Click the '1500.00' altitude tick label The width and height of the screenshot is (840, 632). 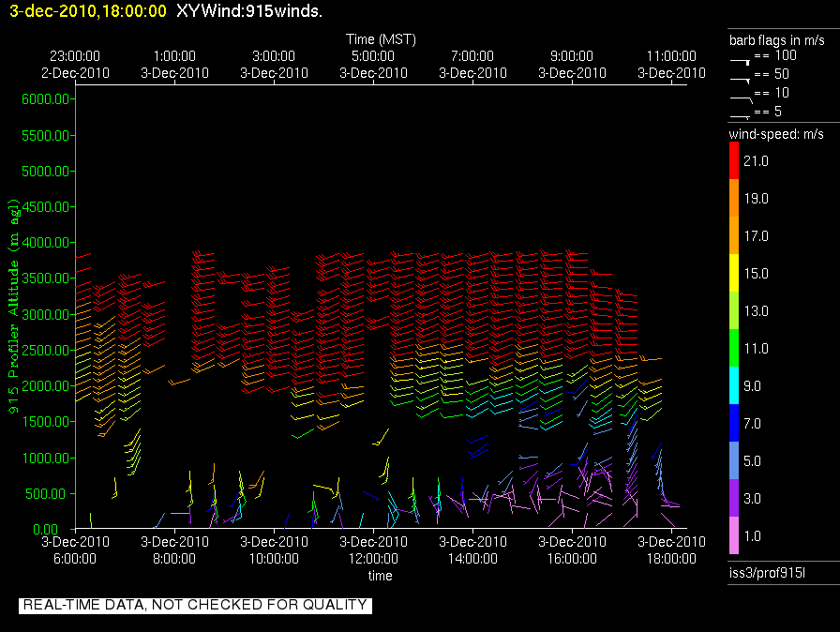coord(46,422)
